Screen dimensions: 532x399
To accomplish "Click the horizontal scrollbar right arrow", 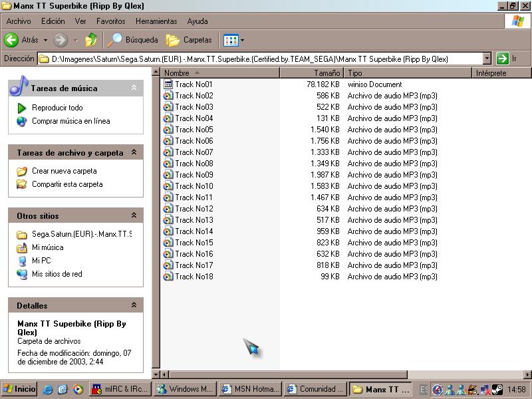I will click(528, 374).
